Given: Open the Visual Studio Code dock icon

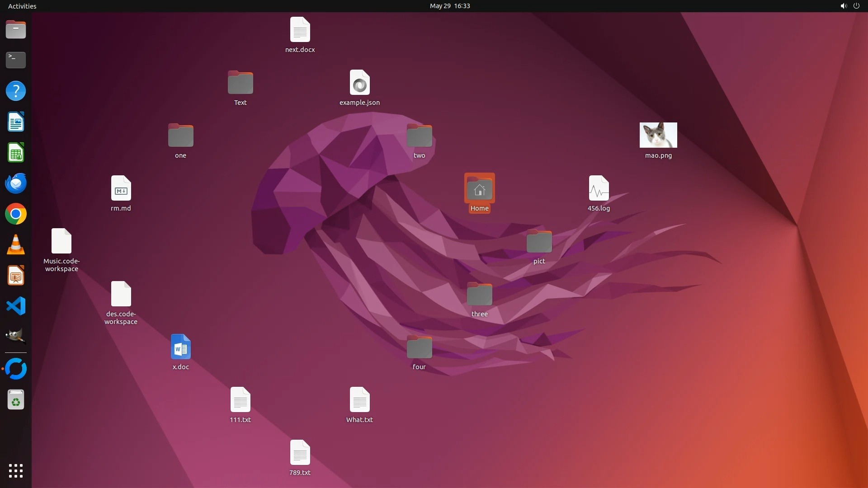Looking at the screenshot, I should 16,306.
